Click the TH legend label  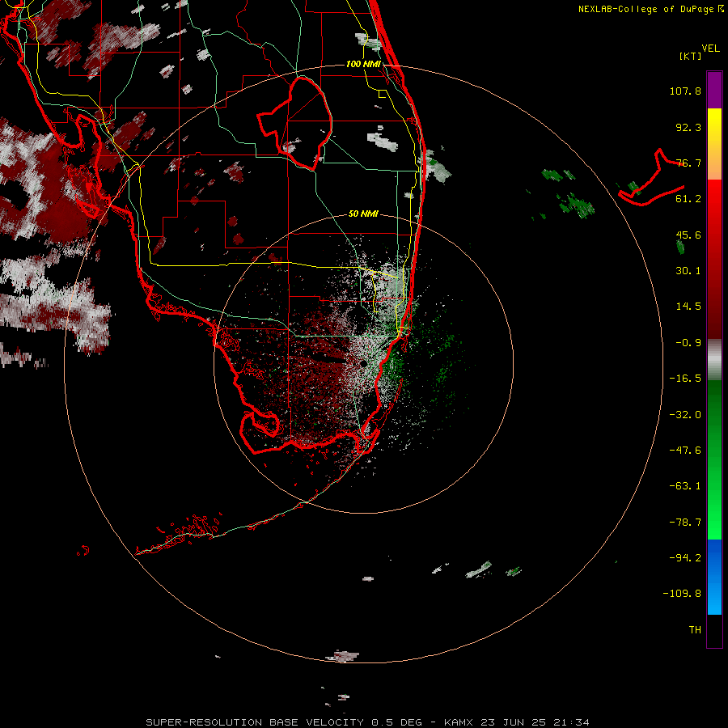point(695,630)
